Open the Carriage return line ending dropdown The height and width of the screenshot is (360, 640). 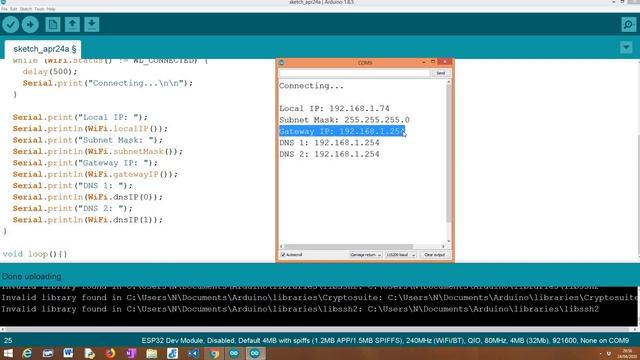(365, 255)
